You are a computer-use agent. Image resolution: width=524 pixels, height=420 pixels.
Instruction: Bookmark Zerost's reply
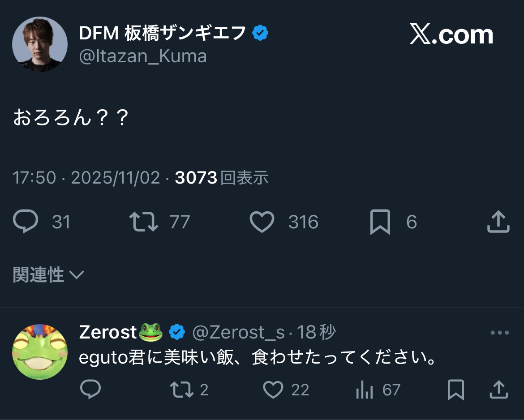coord(455,390)
